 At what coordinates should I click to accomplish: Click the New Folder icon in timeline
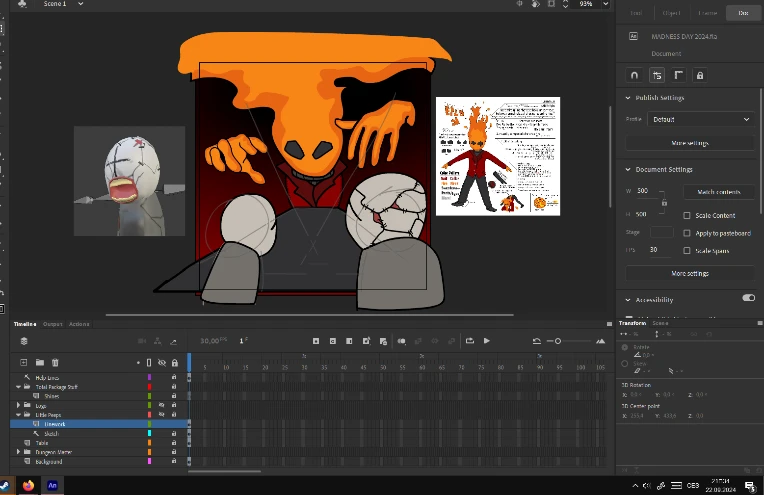pyautogui.click(x=40, y=362)
